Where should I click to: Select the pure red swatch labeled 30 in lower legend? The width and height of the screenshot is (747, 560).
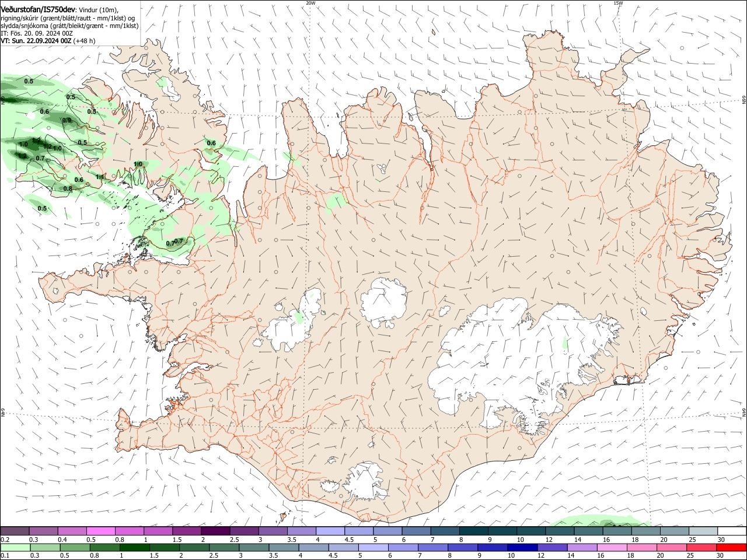pyautogui.click(x=731, y=547)
